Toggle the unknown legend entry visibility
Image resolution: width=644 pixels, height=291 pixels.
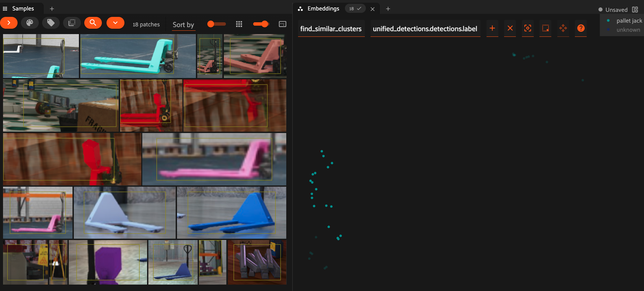coord(628,30)
